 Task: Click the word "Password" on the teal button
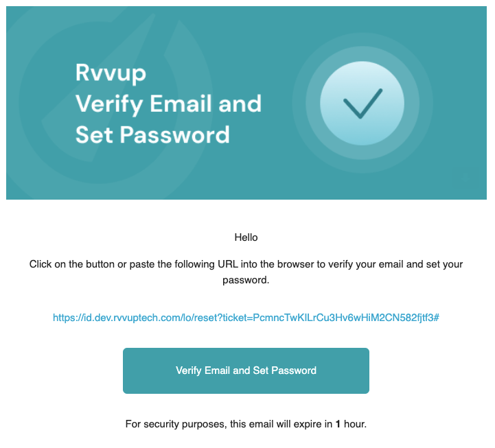pyautogui.click(x=293, y=370)
